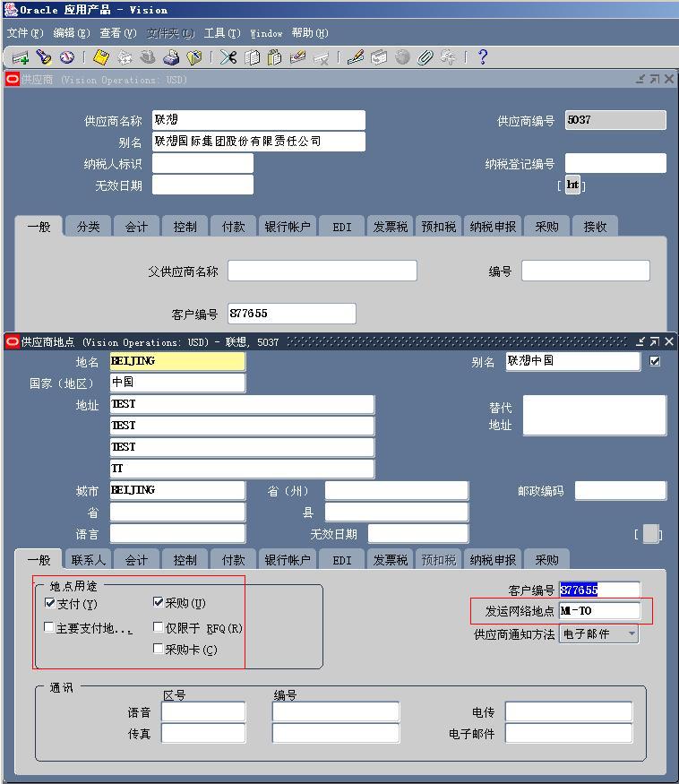
Task: Open EDI tab in 供应商地点 window
Action: [342, 560]
